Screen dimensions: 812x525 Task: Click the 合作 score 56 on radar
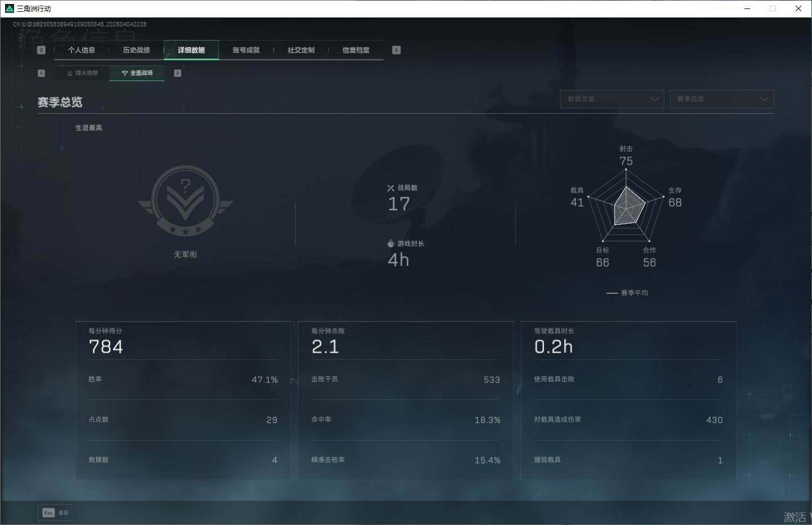tap(649, 263)
